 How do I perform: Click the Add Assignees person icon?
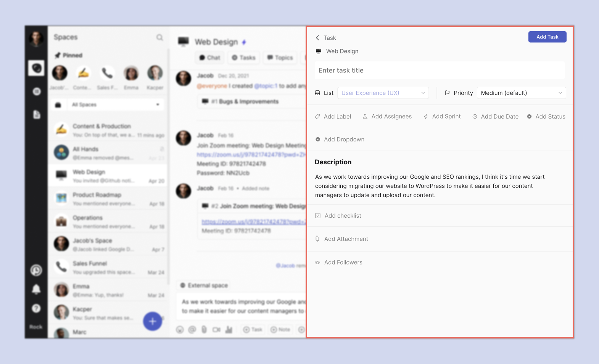click(x=365, y=117)
